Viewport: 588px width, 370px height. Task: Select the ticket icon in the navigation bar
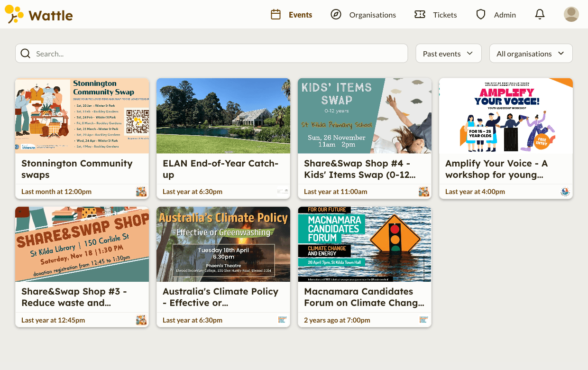click(420, 15)
